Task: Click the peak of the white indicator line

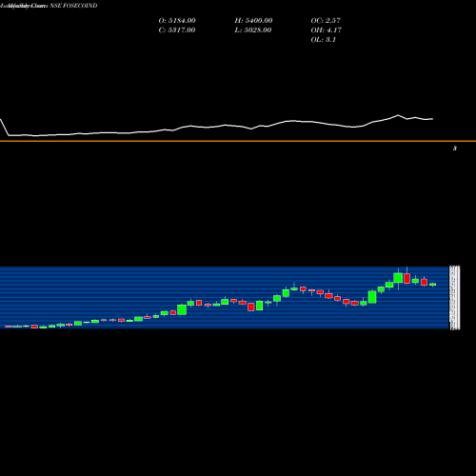Action: (x=398, y=115)
